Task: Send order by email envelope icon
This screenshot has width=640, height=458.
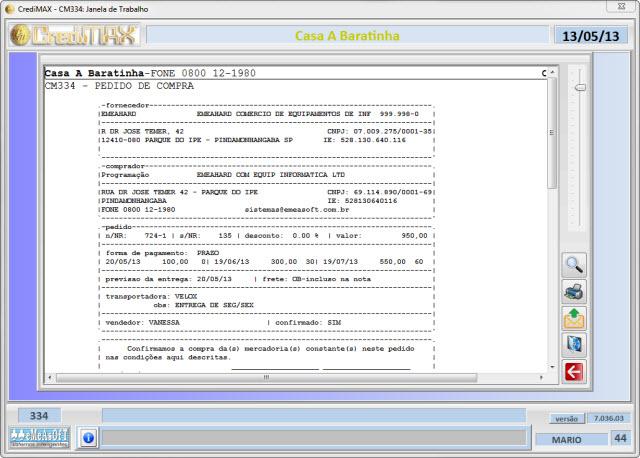Action: click(574, 319)
